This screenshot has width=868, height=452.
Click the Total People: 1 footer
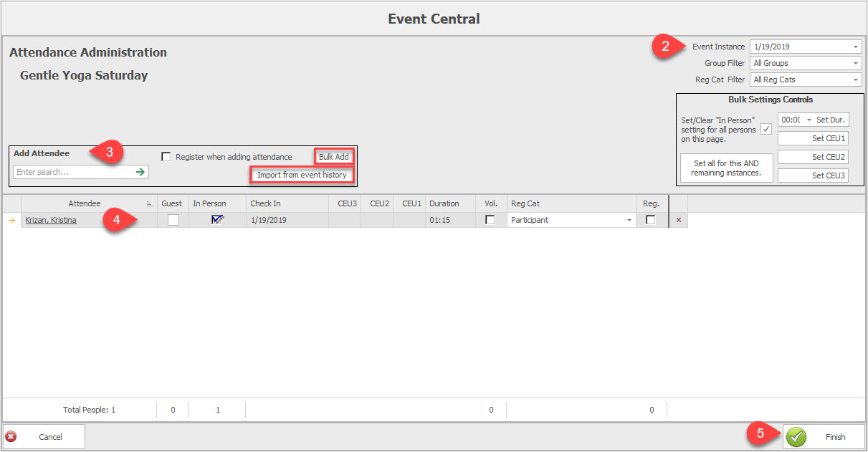[x=90, y=410]
